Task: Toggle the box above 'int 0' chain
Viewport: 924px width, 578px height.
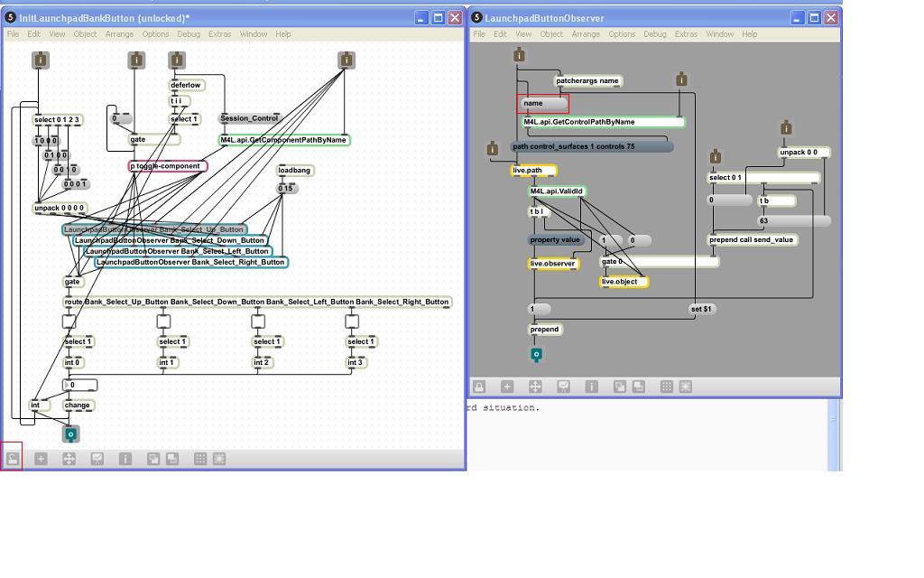Action: pos(69,322)
